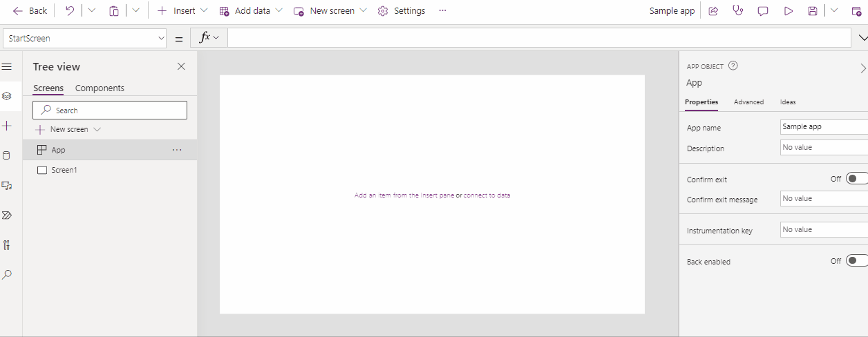This screenshot has height=337, width=868.
Task: Select Screen1 in the tree view
Action: 64,170
